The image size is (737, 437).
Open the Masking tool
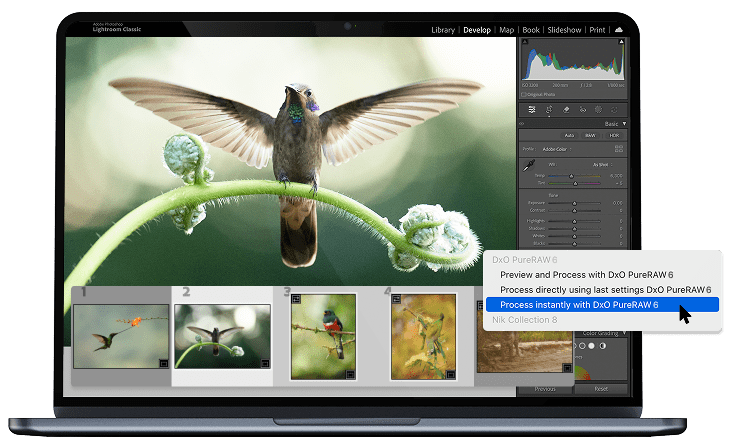click(598, 109)
